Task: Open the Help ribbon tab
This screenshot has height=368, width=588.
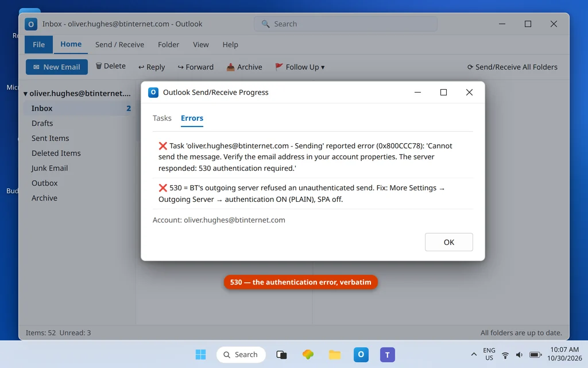Action: pos(230,44)
